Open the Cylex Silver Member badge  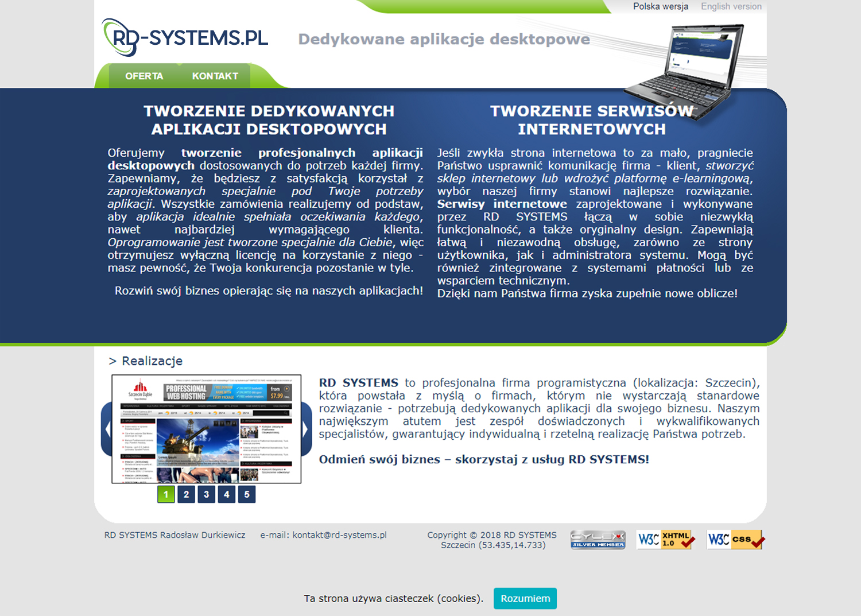pos(598,540)
